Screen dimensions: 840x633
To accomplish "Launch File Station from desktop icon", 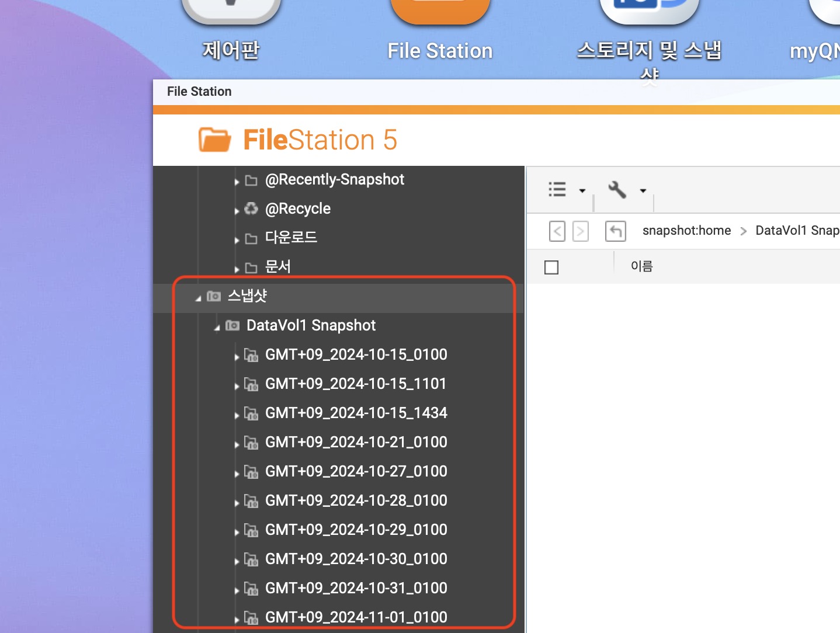I will 440,13.
